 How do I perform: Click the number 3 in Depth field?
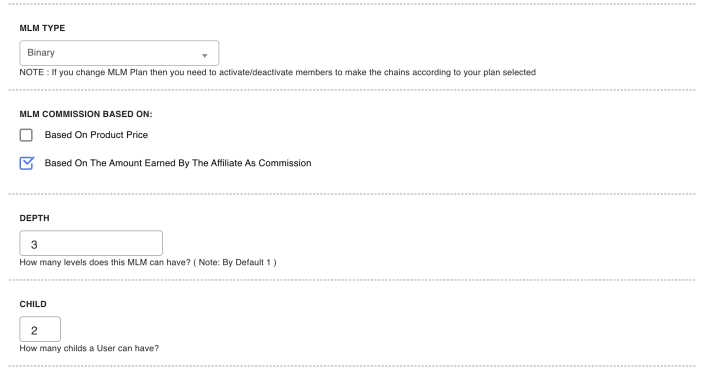[34, 245]
